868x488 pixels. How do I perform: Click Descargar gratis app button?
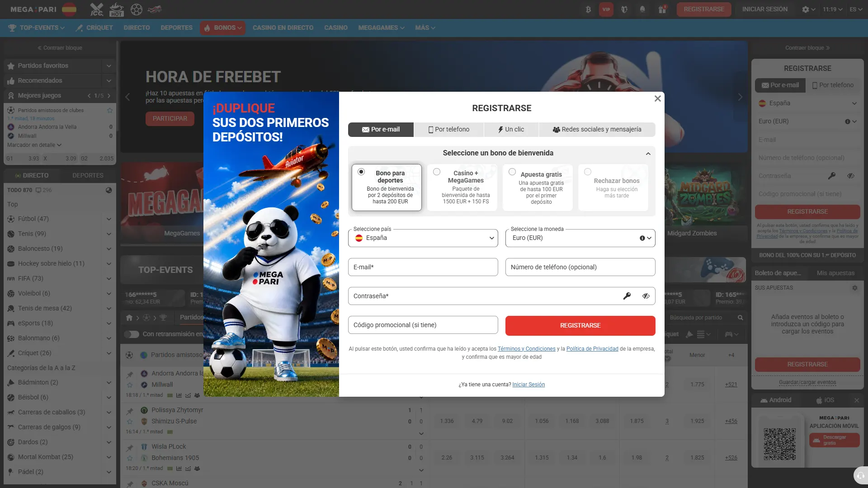pos(834,441)
